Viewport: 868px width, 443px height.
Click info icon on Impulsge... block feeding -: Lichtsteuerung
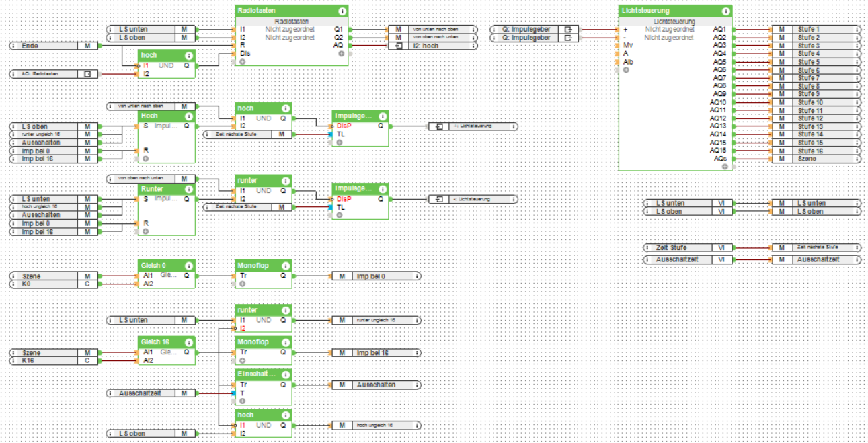[382, 190]
